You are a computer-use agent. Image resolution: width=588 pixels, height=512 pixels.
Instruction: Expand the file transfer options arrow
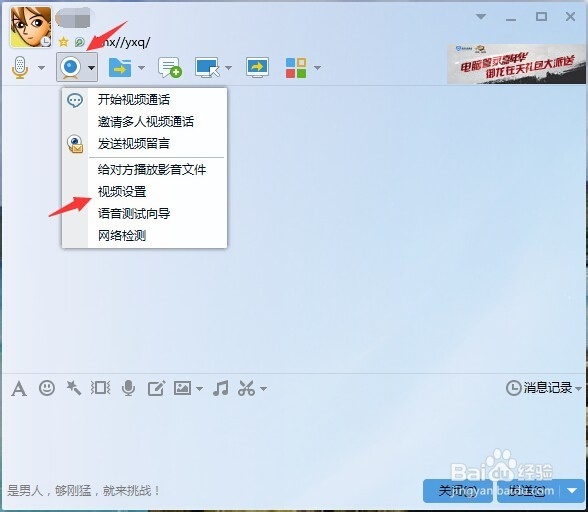pos(141,68)
